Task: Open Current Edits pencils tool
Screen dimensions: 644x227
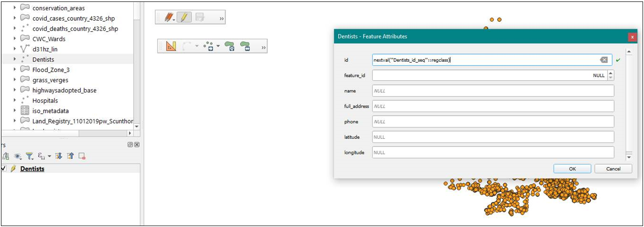Action: point(169,18)
